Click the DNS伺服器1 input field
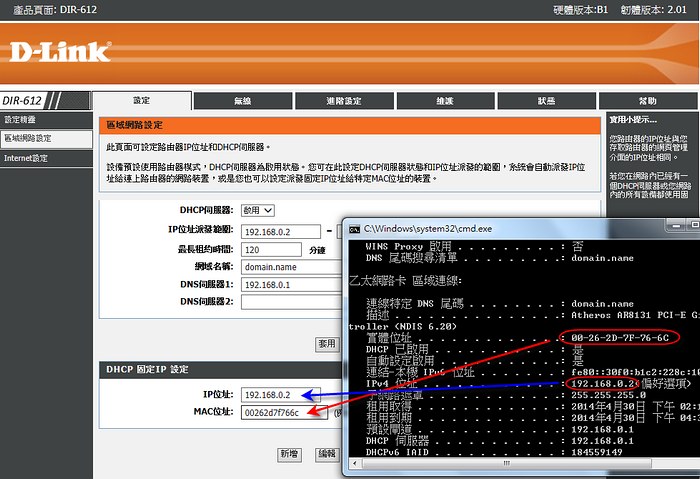700x479 pixels. pyautogui.click(x=290, y=285)
